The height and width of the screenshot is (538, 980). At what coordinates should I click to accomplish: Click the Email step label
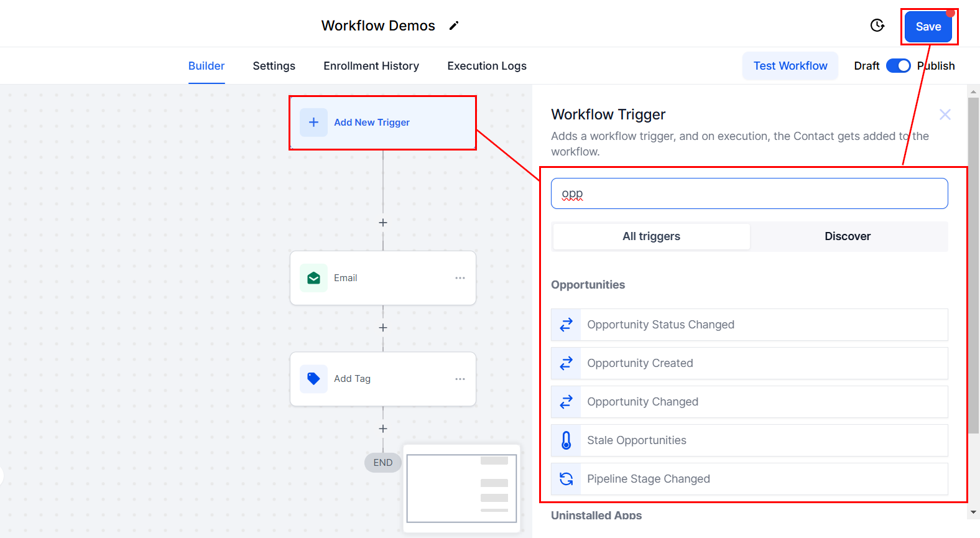(x=346, y=278)
